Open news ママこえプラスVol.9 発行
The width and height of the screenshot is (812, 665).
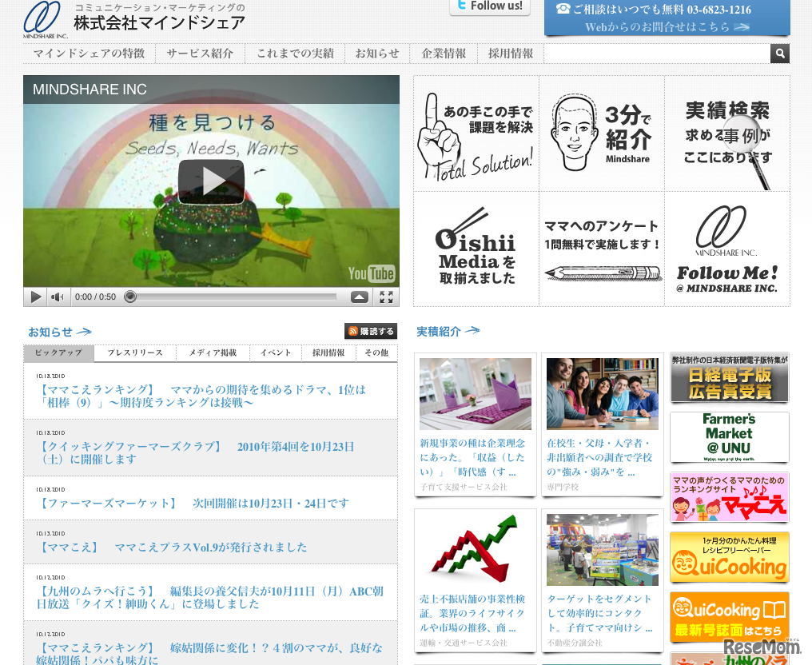[x=173, y=548]
